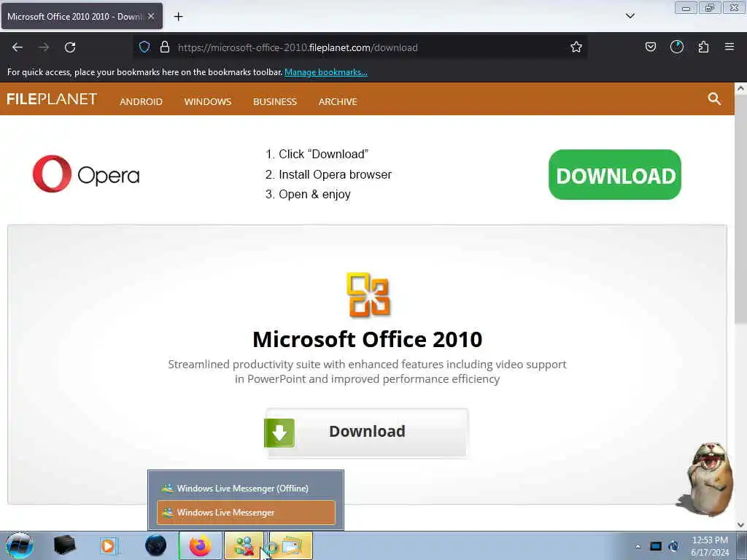Open the Manage bookmarks link
The height and width of the screenshot is (560, 747).
[x=326, y=72]
